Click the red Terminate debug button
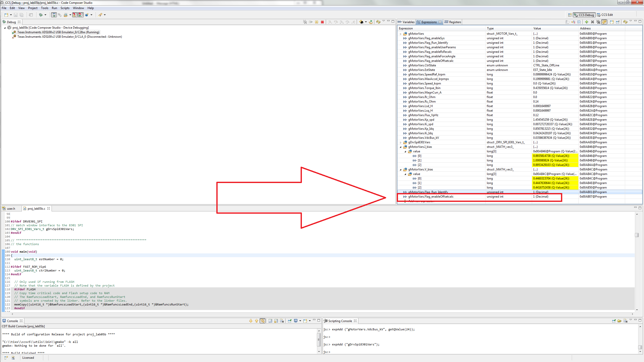This screenshot has height=362, width=644. pos(322,22)
